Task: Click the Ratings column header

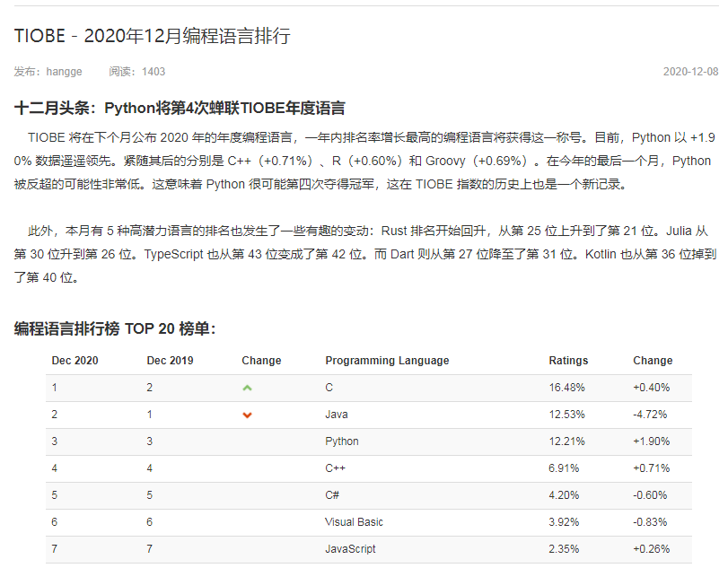Action: (x=568, y=361)
